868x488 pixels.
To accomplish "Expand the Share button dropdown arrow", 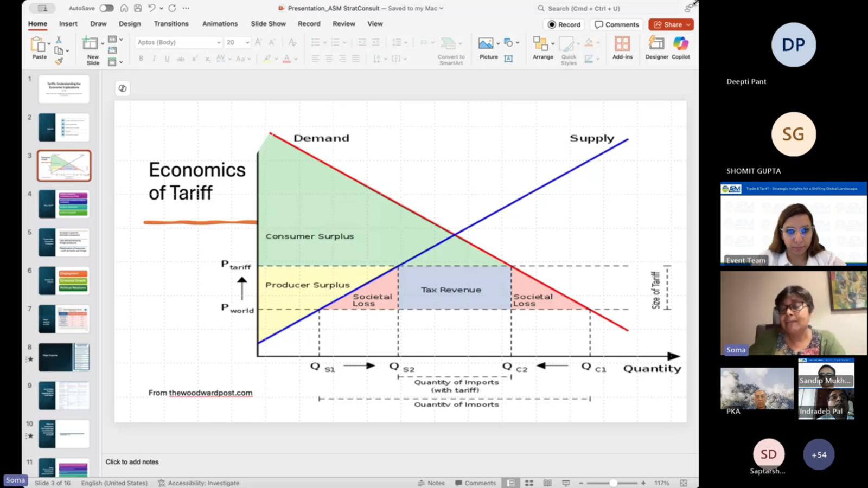I will (x=688, y=24).
